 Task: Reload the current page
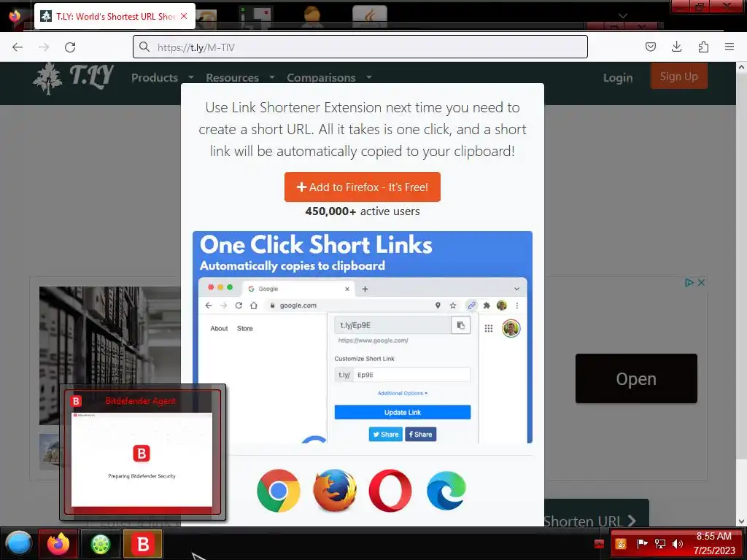[x=70, y=47]
